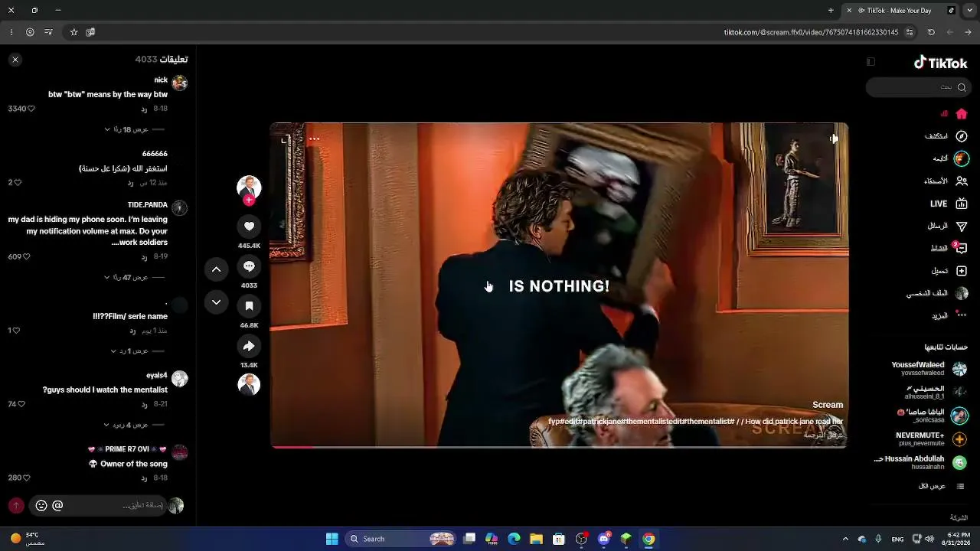
Task: Open Chrome's three-dot menu
Action: tap(11, 32)
